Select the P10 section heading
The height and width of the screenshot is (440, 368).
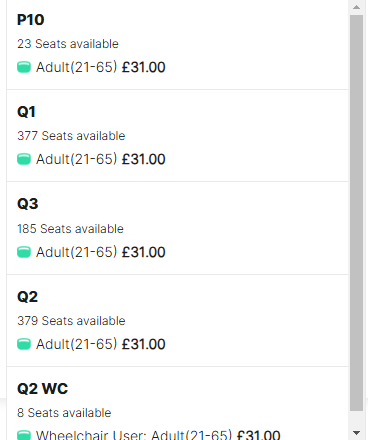[31, 20]
